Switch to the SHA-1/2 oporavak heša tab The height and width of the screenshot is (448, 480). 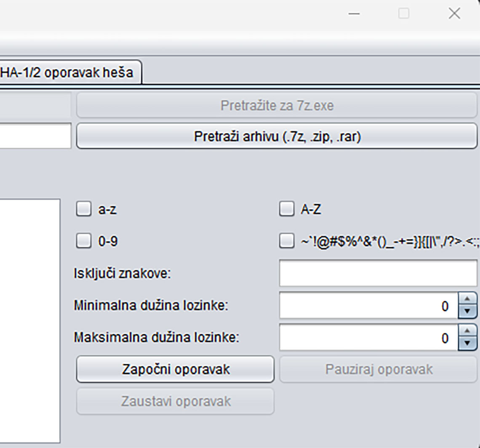(x=67, y=72)
